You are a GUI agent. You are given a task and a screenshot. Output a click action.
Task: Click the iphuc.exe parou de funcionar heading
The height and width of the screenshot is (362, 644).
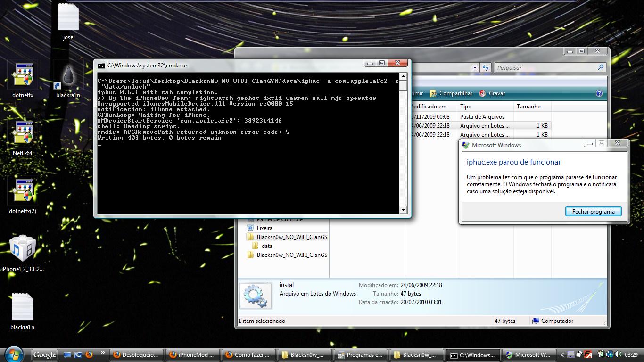[513, 162]
